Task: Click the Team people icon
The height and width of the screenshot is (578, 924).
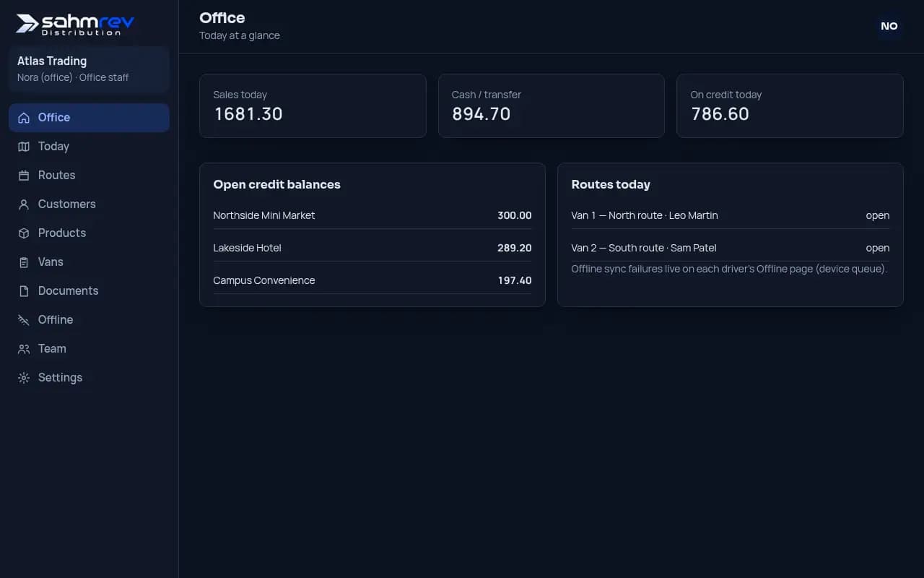Action: coord(24,349)
